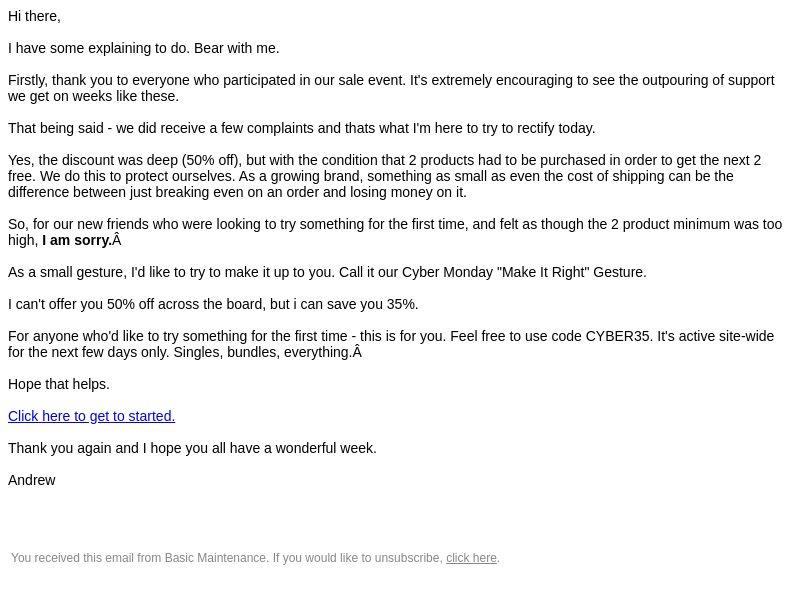Click the 'You received this email' footer notice
Screen dimensions: 800x600
pos(255,558)
